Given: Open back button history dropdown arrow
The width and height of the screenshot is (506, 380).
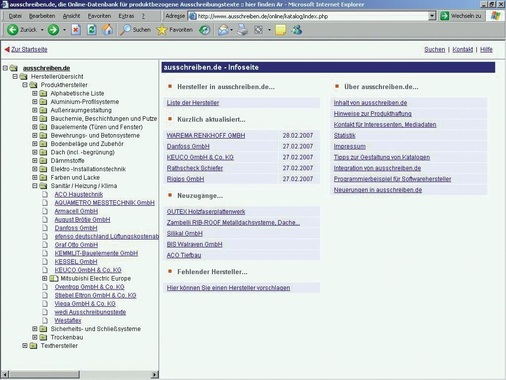Looking at the screenshot, I should [42, 30].
